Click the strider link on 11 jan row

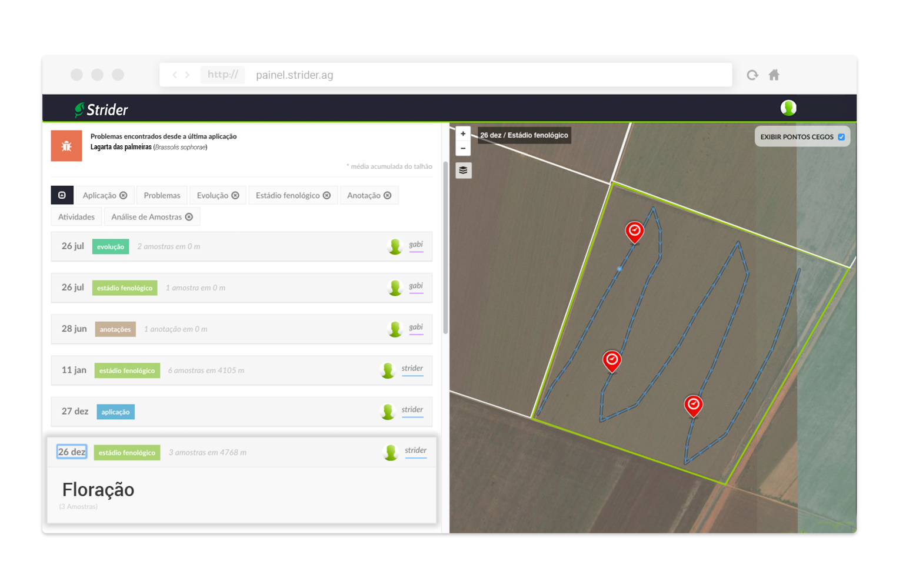pyautogui.click(x=412, y=369)
